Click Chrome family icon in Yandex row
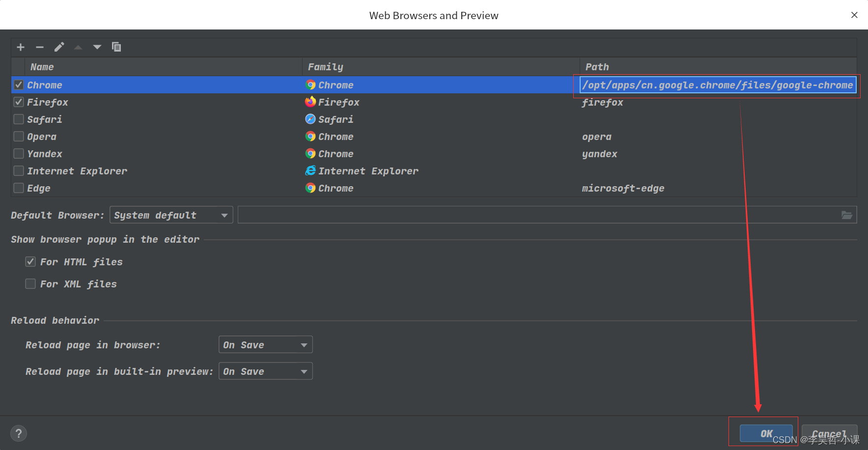This screenshot has width=868, height=450. [x=310, y=154]
